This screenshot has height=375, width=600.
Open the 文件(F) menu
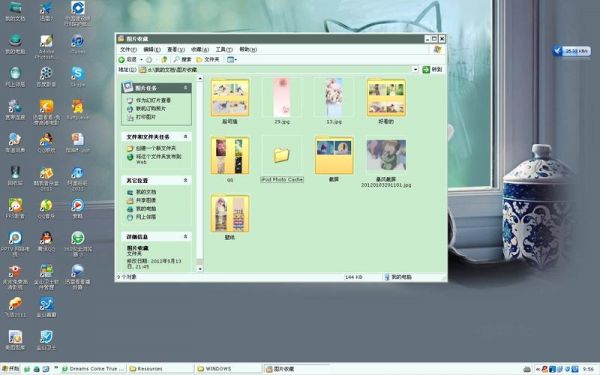click(x=128, y=50)
